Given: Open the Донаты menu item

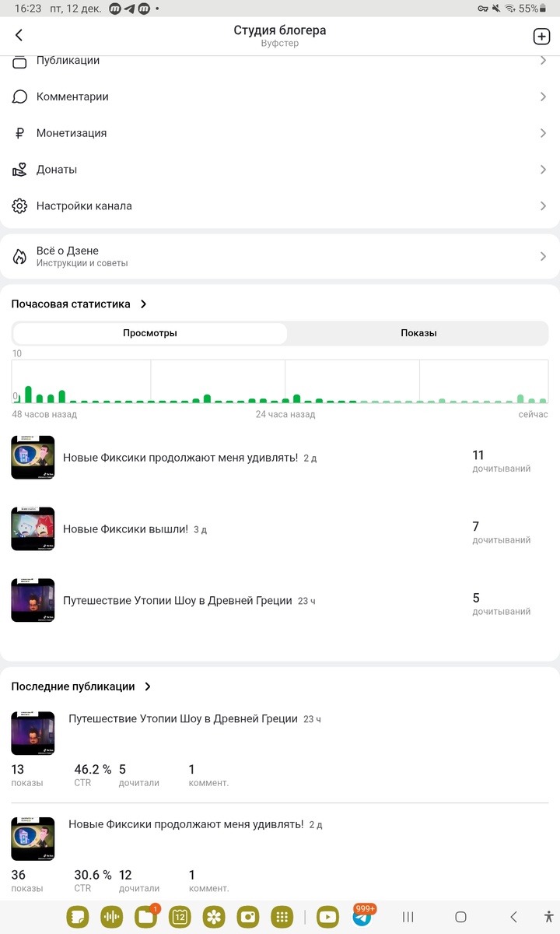Looking at the screenshot, I should coord(280,170).
